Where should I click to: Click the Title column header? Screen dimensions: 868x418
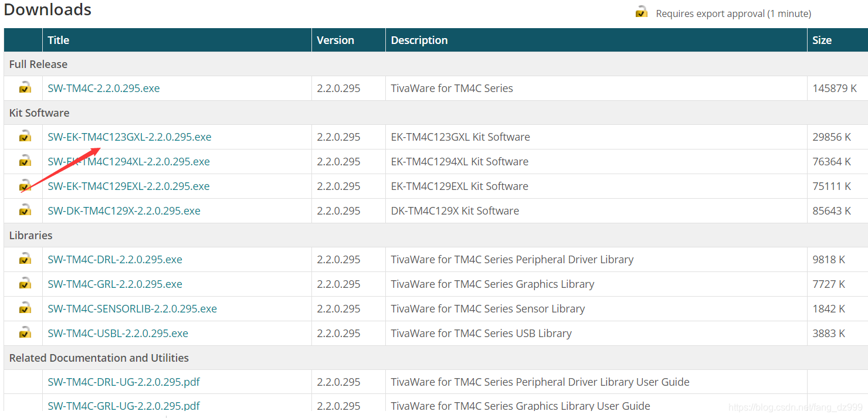click(x=177, y=40)
